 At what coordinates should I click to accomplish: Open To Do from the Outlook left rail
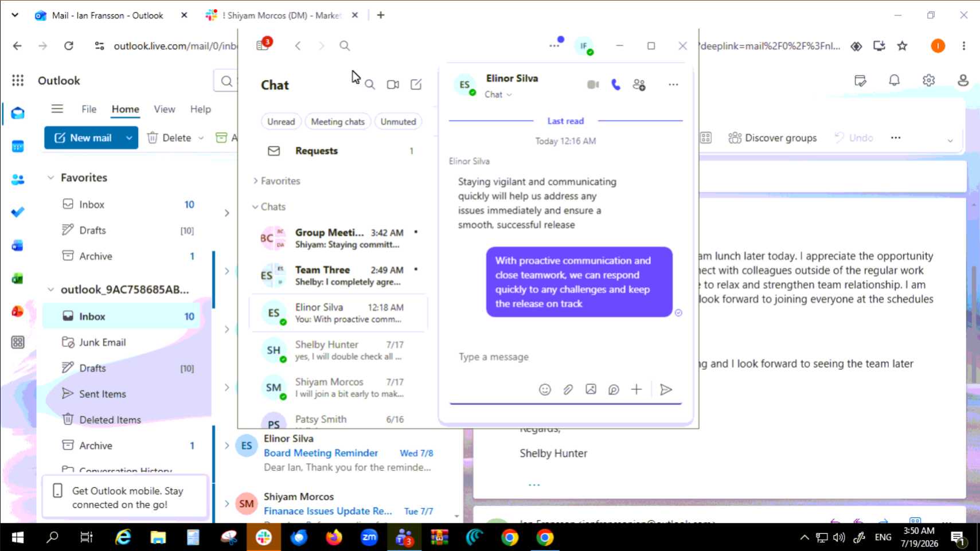tap(18, 212)
